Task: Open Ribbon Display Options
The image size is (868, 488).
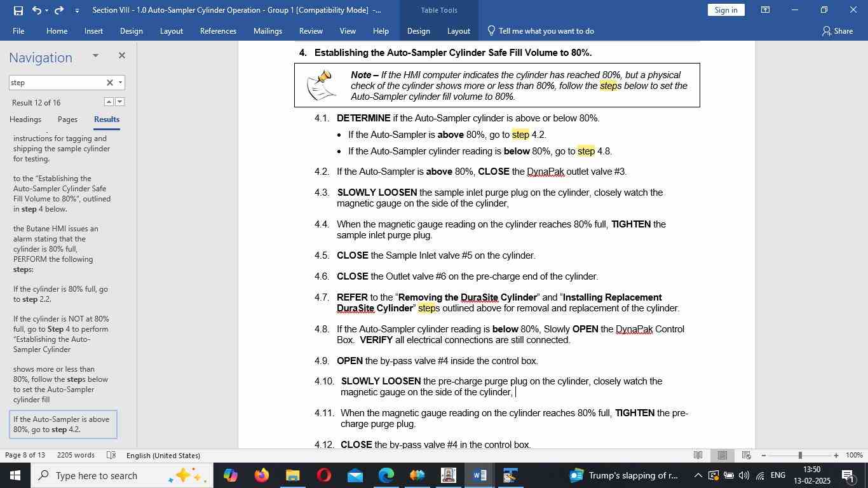Action: click(766, 10)
